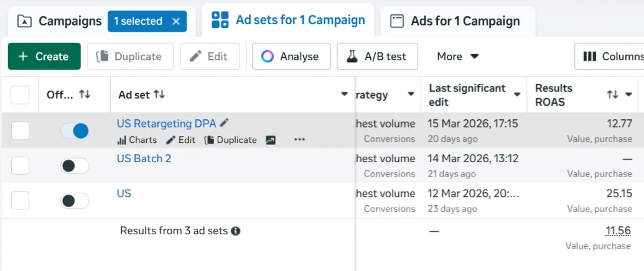This screenshot has width=644, height=271.
Task: Click the trend chart image icon in row
Action: click(271, 140)
